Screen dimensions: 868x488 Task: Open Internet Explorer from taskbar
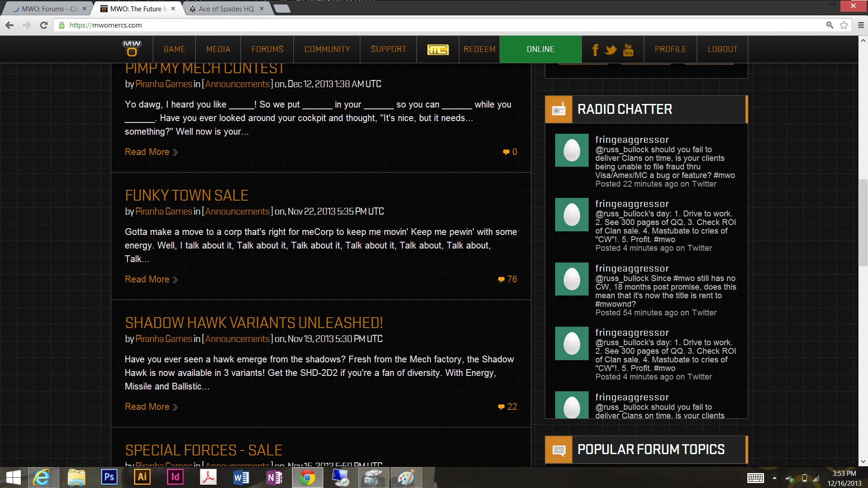tap(42, 478)
